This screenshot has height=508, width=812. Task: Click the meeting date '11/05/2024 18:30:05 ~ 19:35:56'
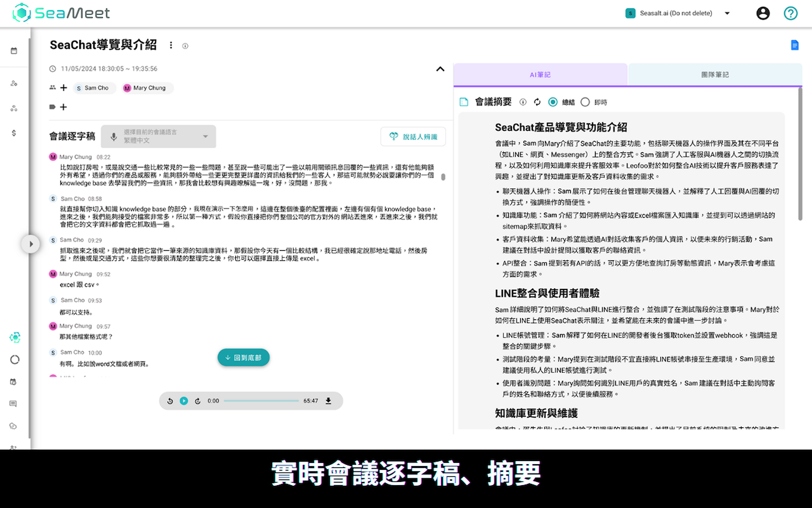tap(109, 69)
